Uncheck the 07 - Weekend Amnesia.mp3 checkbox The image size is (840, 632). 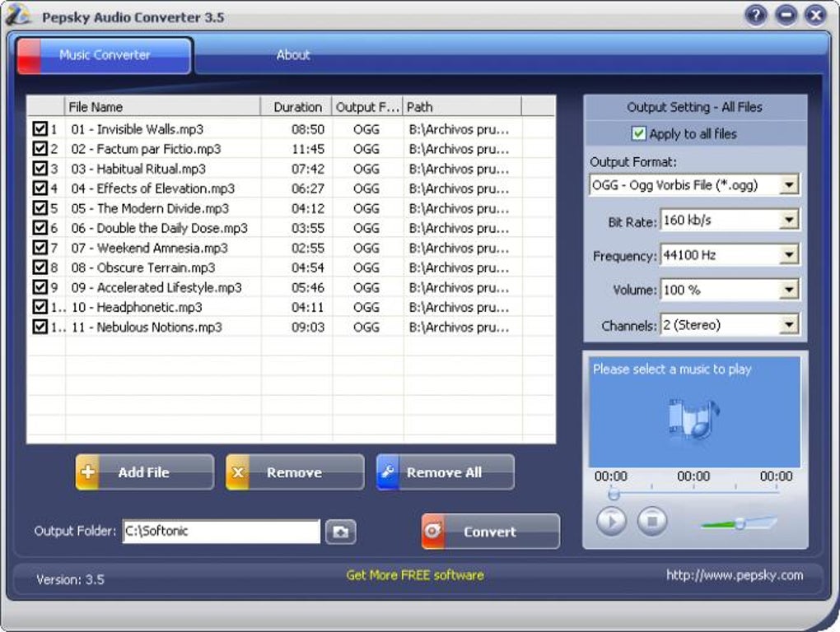click(x=40, y=247)
